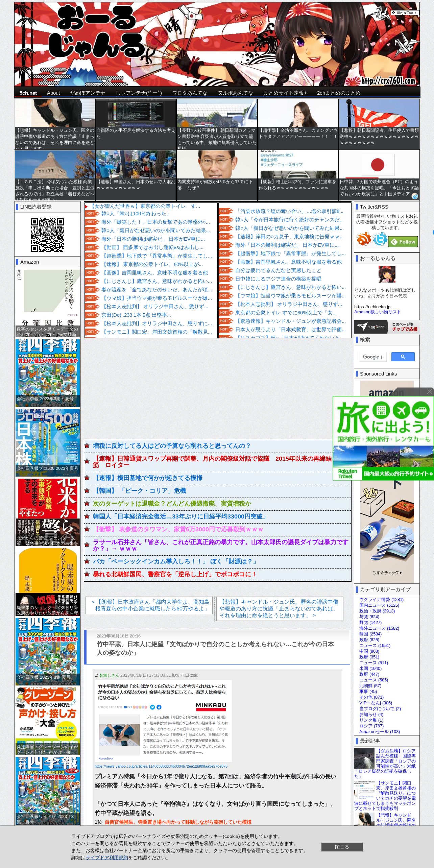Click the small RSS icon below thumbnail grid
This screenshot has height=868, width=434.
point(415,196)
